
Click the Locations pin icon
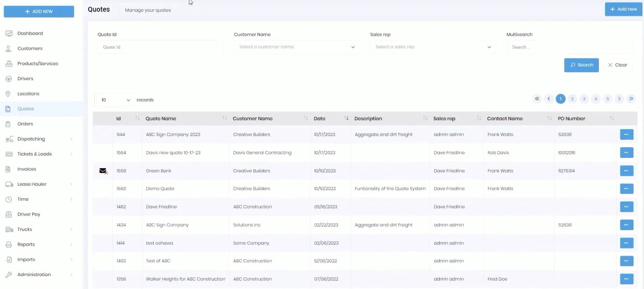point(8,94)
